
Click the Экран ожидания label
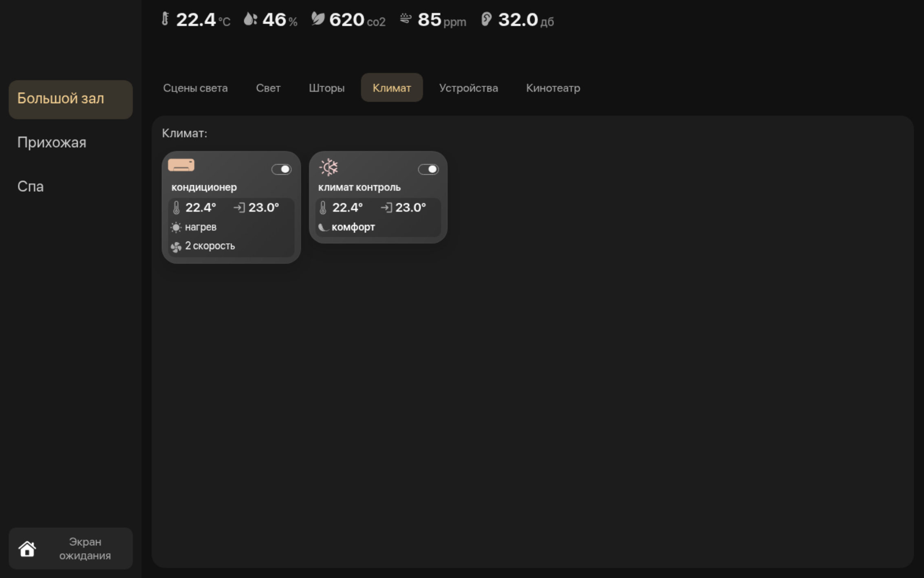pos(85,549)
